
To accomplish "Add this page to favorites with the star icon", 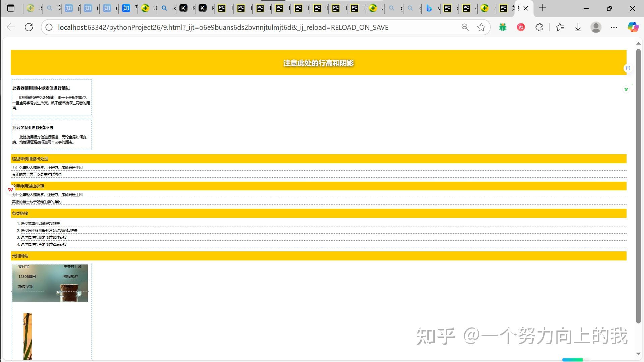I will pos(481,27).
